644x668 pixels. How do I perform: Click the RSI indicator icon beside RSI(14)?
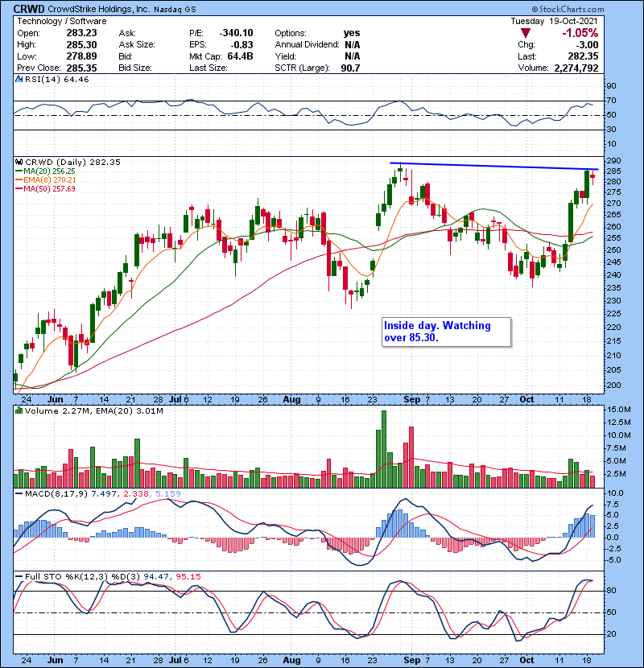point(19,79)
